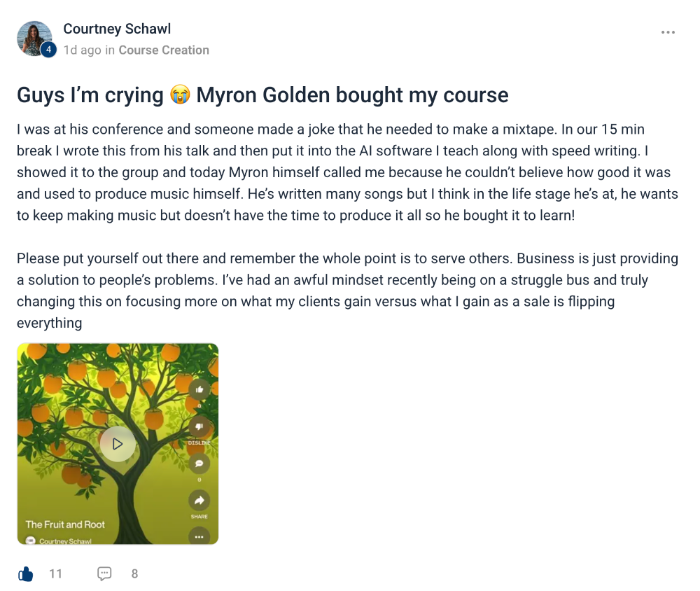Play the Fruit and Root video
The width and height of the screenshot is (700, 591).
coord(118,443)
